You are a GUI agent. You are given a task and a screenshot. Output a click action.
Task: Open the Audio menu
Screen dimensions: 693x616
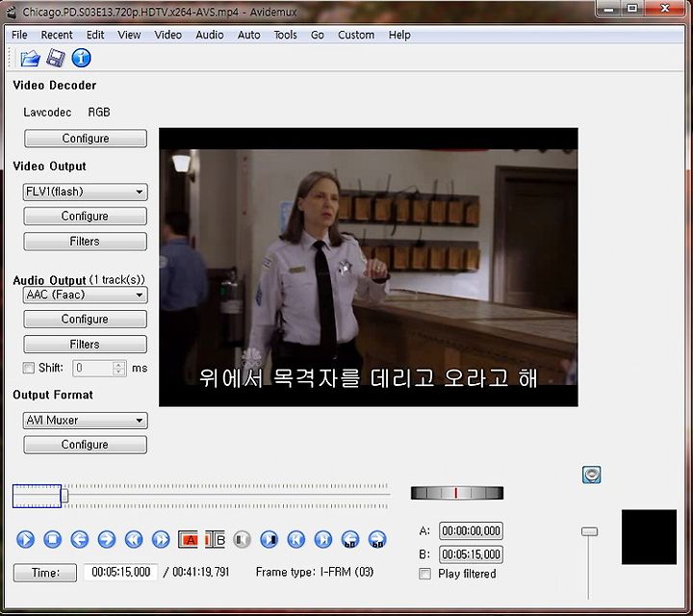pyautogui.click(x=210, y=35)
